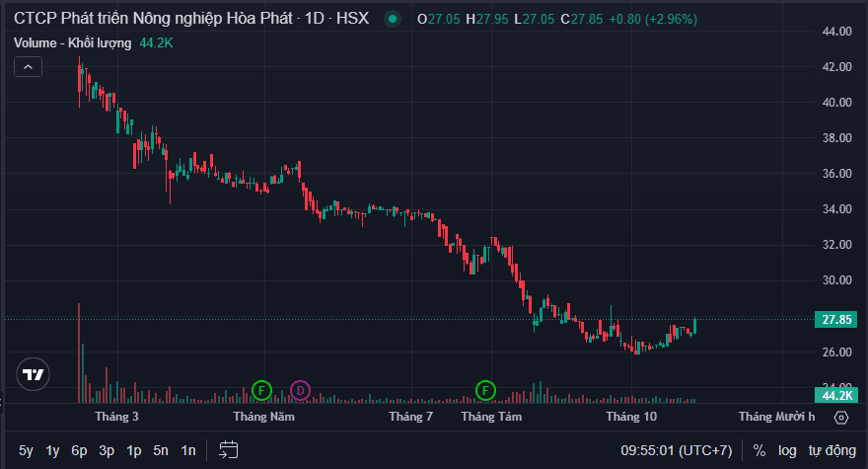This screenshot has width=868, height=469.
Task: Click the Tháng 7 time axis label
Action: (x=410, y=417)
